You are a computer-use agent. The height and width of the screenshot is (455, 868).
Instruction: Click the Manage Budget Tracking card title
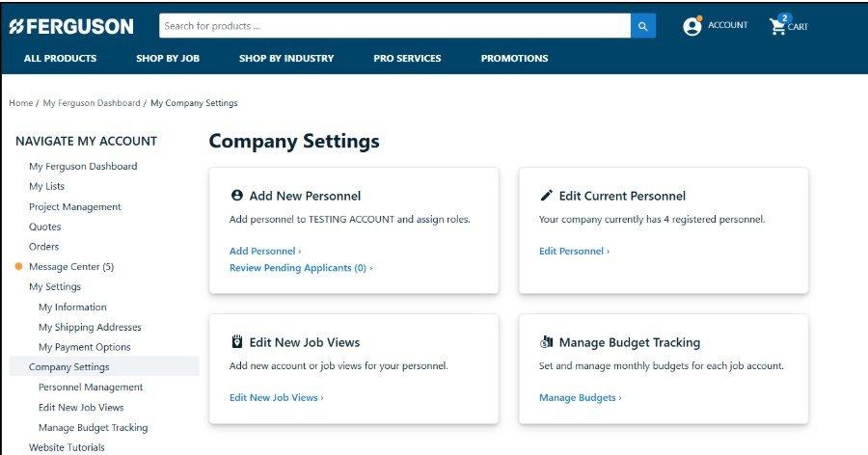[630, 342]
